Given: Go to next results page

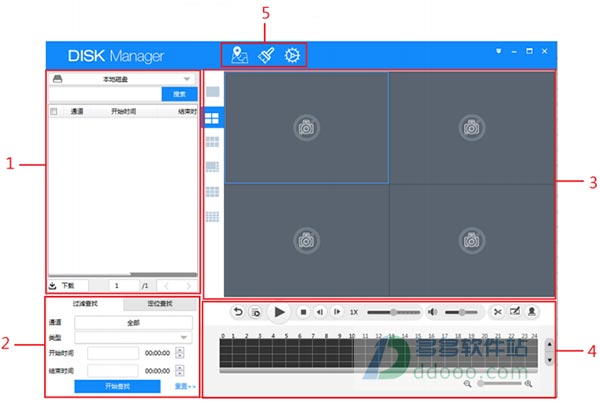Looking at the screenshot, I should point(188,285).
